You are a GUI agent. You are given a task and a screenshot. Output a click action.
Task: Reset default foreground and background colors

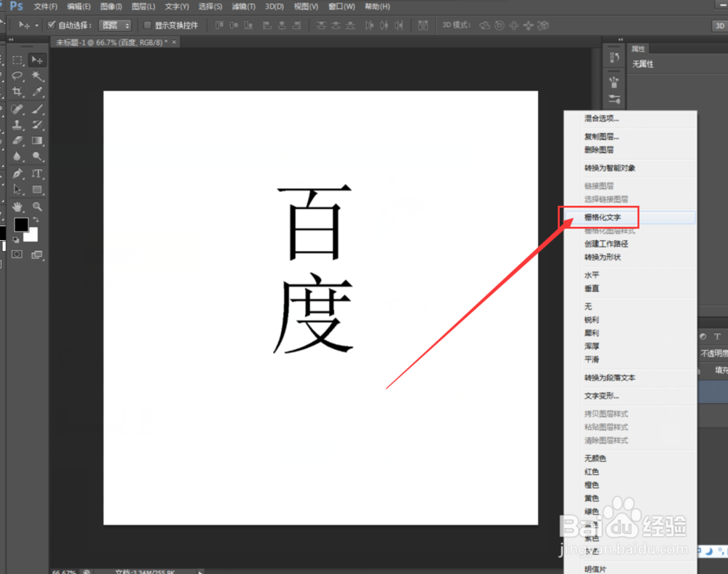point(16,240)
